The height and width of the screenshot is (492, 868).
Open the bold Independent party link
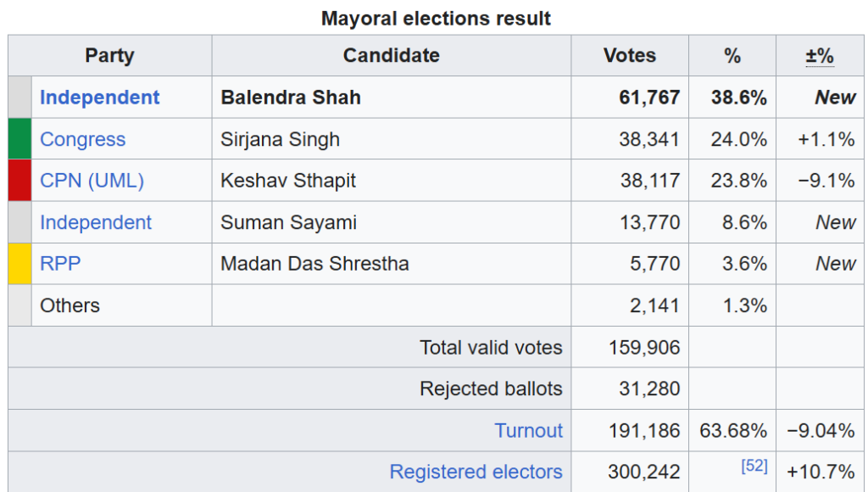tap(99, 98)
